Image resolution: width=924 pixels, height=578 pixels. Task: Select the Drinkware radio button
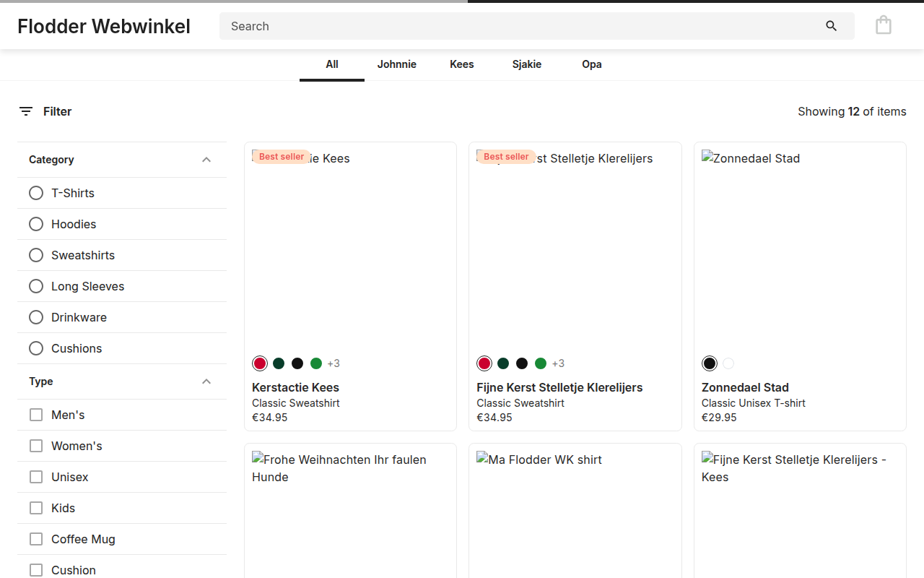tap(36, 317)
